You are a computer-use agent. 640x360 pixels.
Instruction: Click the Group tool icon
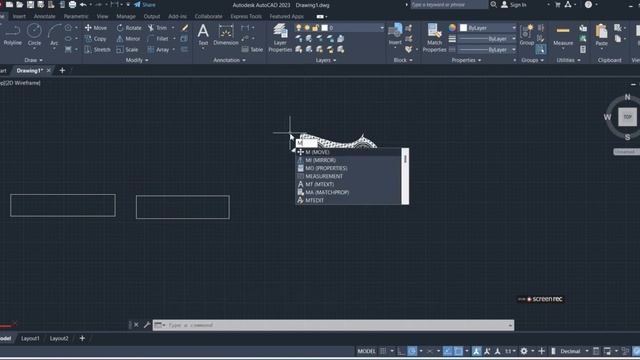[527, 34]
